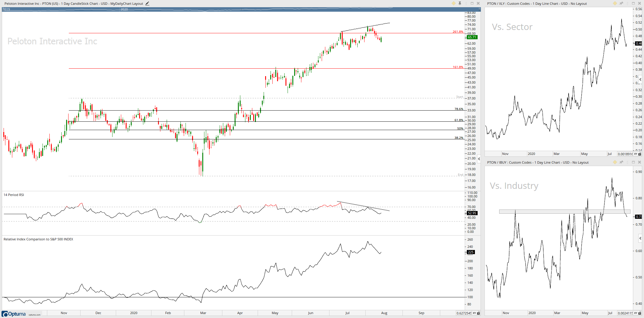This screenshot has height=318, width=644.
Task: Collapse PTON / XLY price scale with side arrow
Action: (x=640, y=79)
